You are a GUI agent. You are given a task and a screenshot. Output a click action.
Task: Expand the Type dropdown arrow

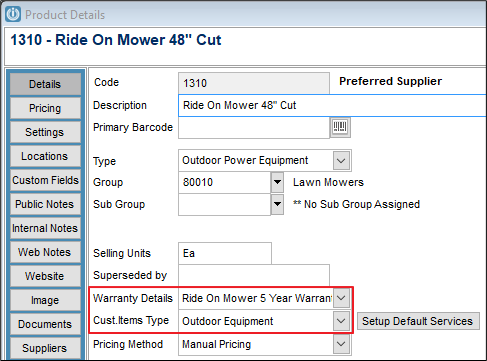[x=341, y=160]
